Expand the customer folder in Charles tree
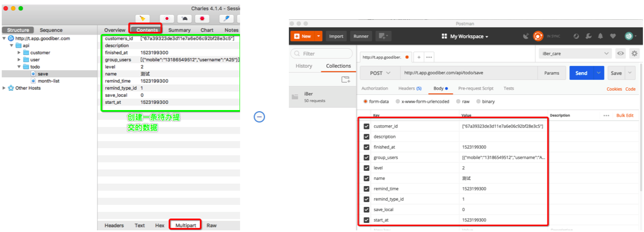The image size is (644, 232). 19,53
